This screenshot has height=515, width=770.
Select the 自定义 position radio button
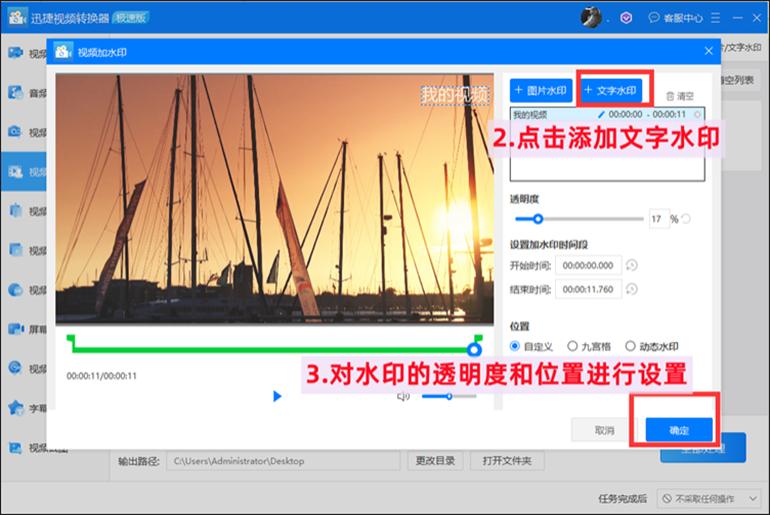(515, 346)
